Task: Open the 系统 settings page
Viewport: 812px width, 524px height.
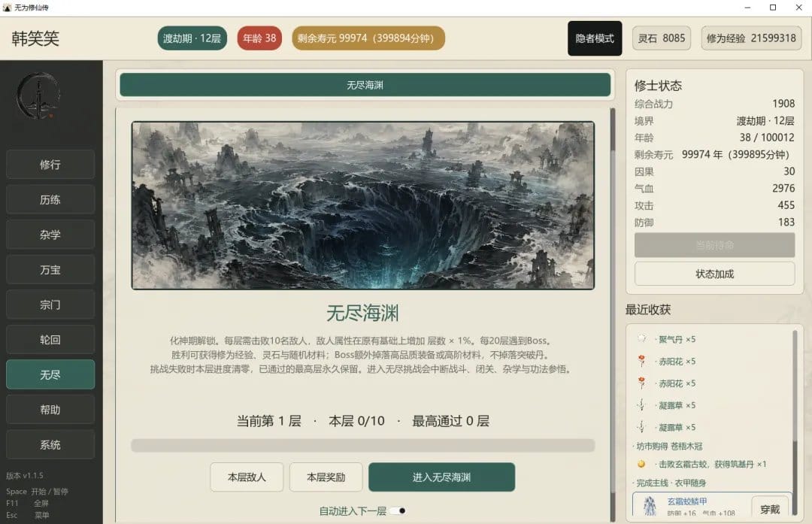Action: coord(50,445)
